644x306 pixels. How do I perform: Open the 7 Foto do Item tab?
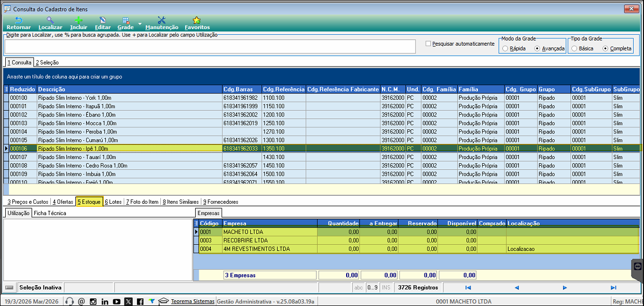pos(142,202)
